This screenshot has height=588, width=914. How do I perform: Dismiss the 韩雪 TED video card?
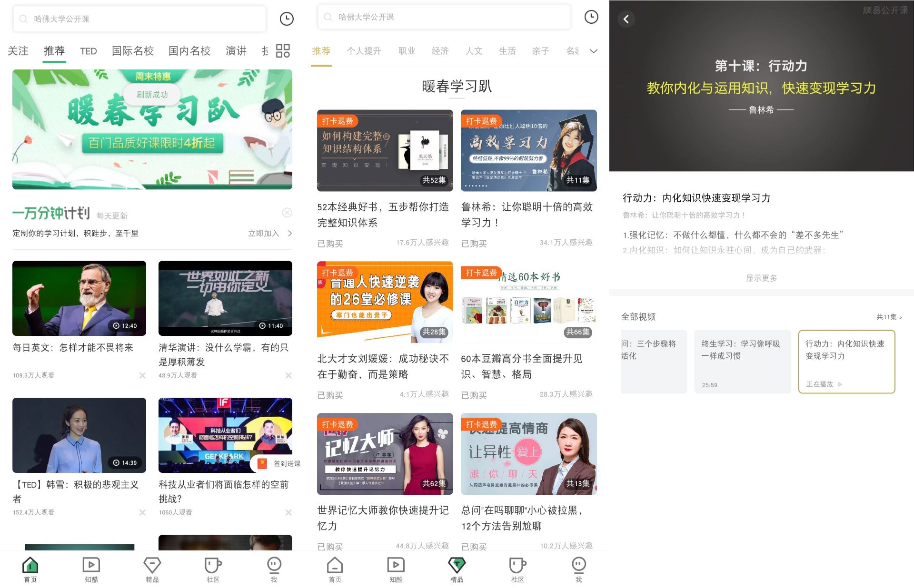[x=142, y=512]
